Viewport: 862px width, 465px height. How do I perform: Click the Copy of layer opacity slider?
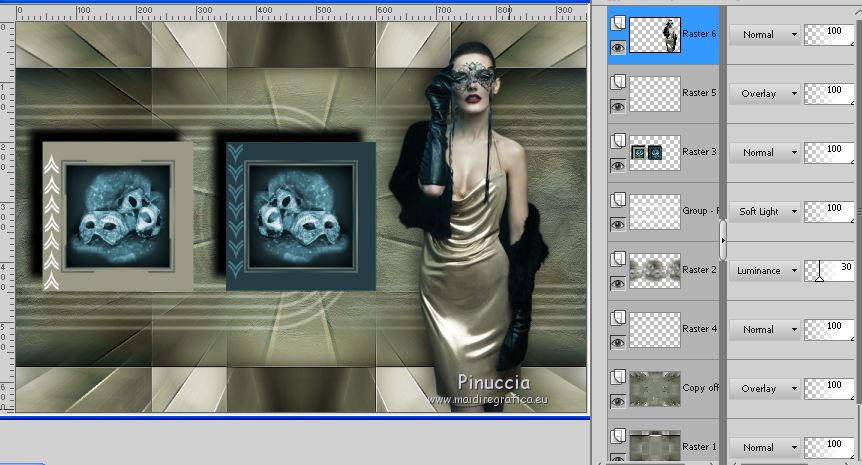click(829, 389)
